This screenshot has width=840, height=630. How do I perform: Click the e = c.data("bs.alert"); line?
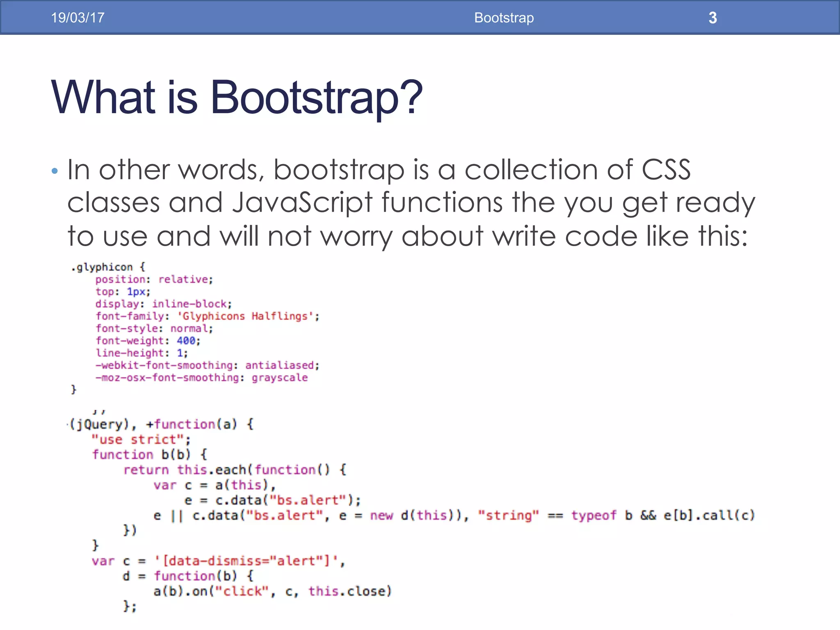(272, 500)
